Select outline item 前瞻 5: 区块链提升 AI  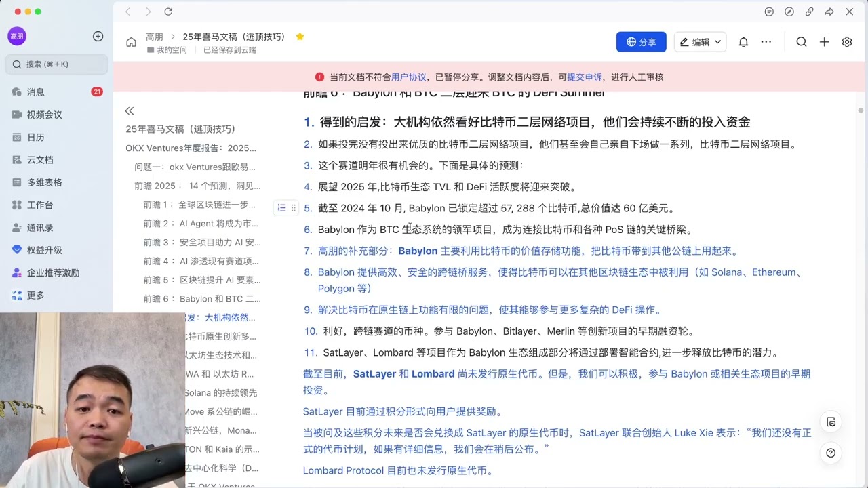[x=202, y=280]
